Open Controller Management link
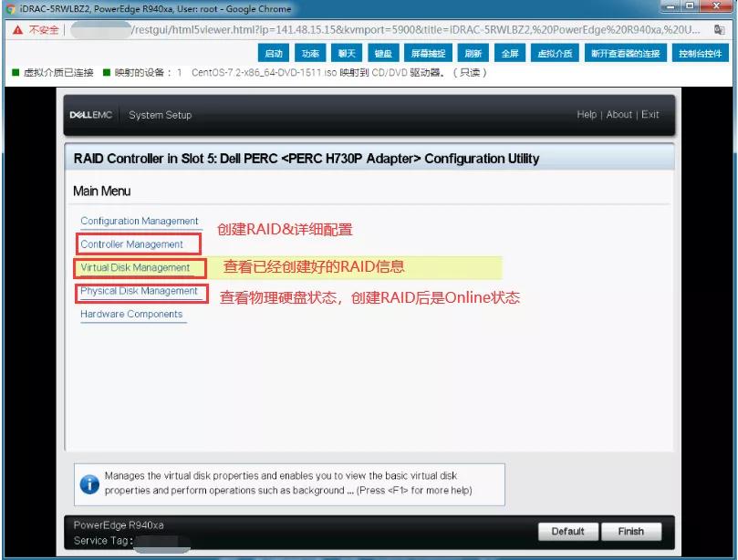The image size is (738, 560). [131, 244]
